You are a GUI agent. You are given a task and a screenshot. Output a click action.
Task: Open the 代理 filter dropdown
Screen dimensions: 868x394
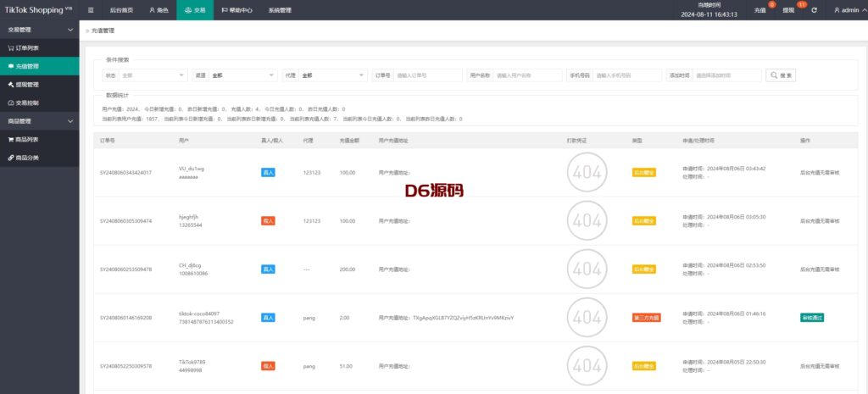333,75
